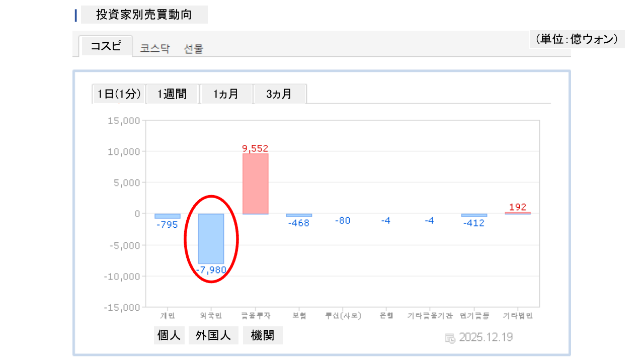The height and width of the screenshot is (362, 644).
Task: Click the 機関 label below the chart
Action: [x=263, y=335]
